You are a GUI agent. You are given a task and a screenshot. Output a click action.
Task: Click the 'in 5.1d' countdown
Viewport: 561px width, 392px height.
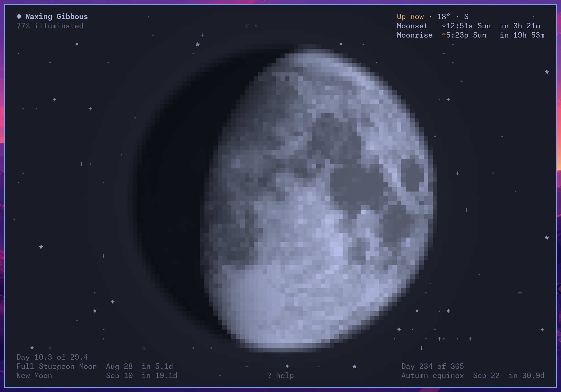pos(157,366)
